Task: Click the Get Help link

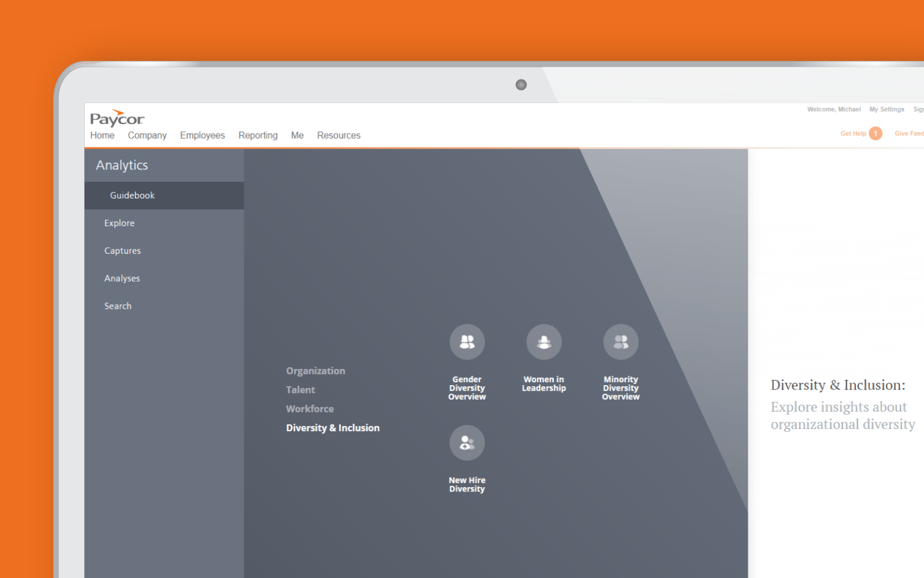Action: 853,134
